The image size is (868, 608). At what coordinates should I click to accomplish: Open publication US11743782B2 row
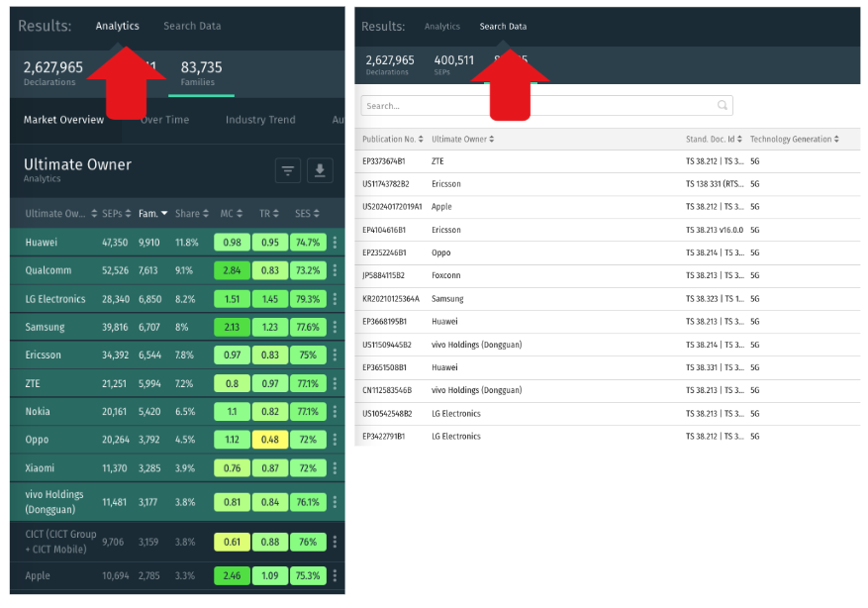(608, 184)
